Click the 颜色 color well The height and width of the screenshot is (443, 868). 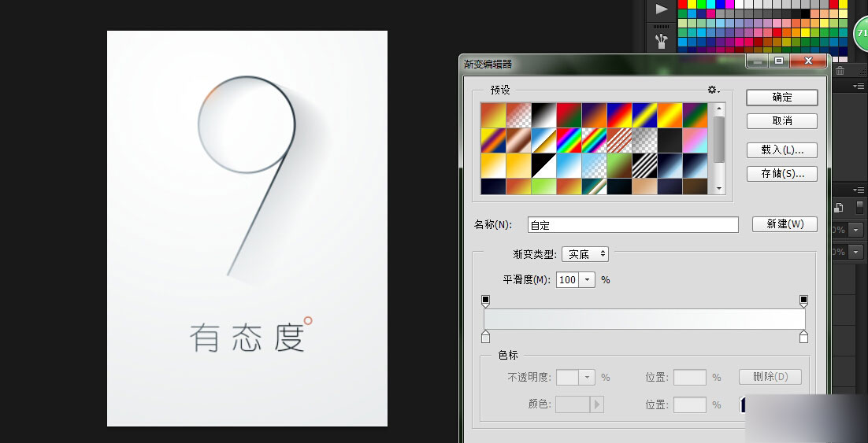(573, 404)
